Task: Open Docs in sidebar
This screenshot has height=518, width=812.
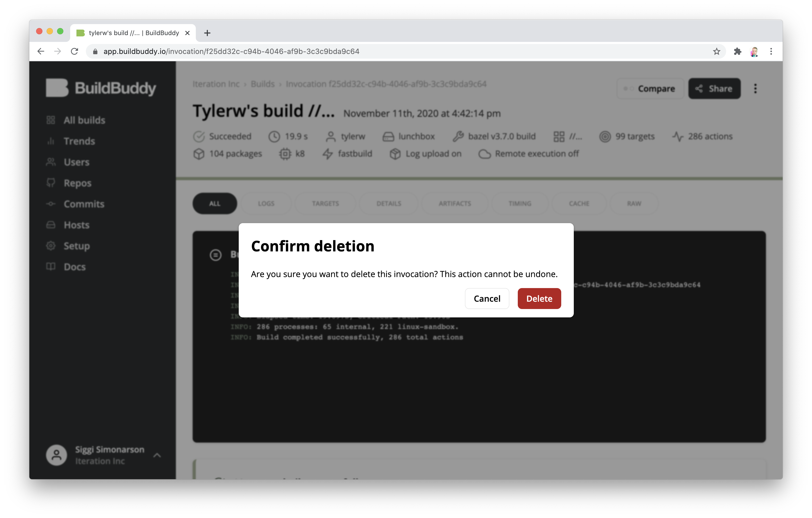Action: click(75, 267)
